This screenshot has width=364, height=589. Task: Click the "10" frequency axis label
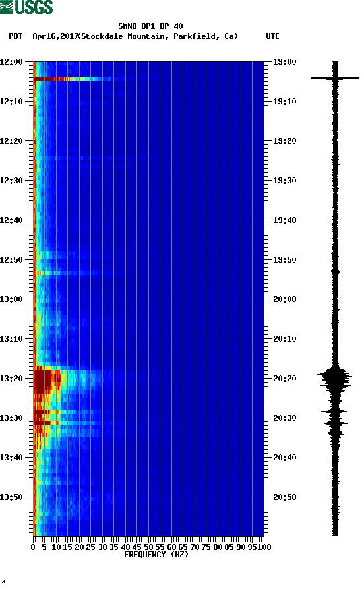[56, 547]
